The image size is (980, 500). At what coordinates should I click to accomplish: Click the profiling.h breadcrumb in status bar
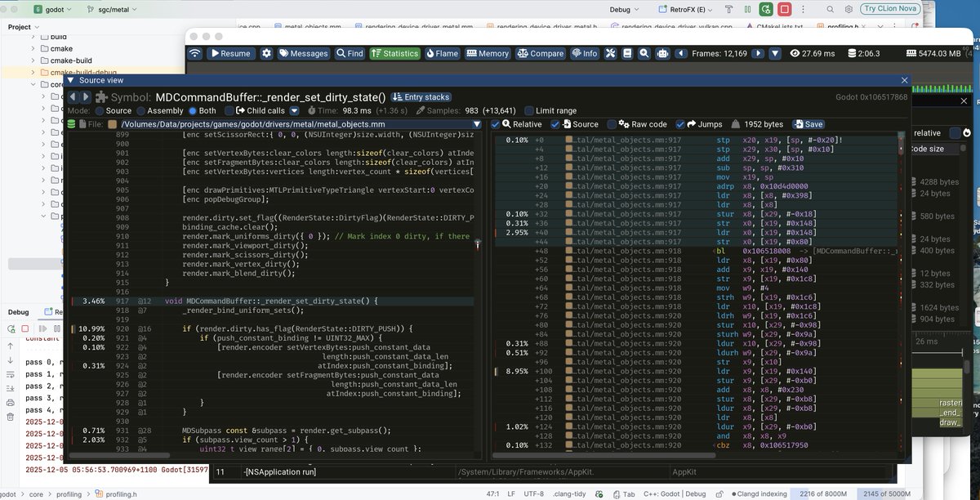click(x=114, y=494)
